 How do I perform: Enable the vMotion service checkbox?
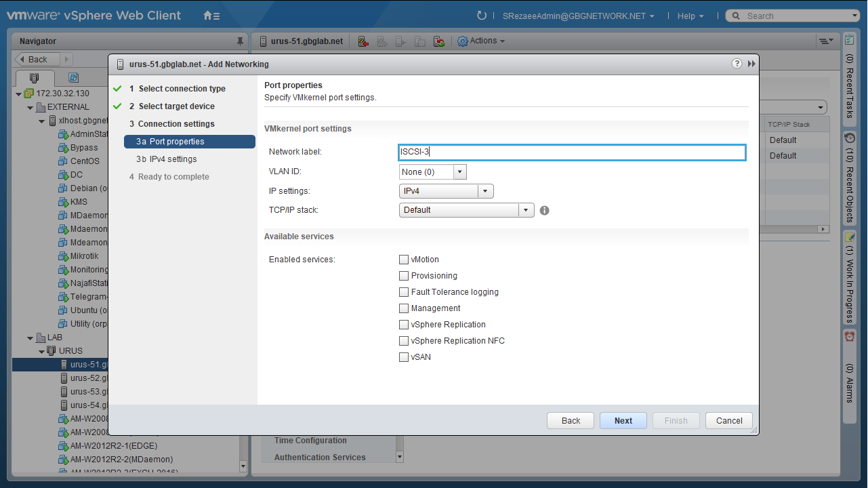pyautogui.click(x=404, y=260)
